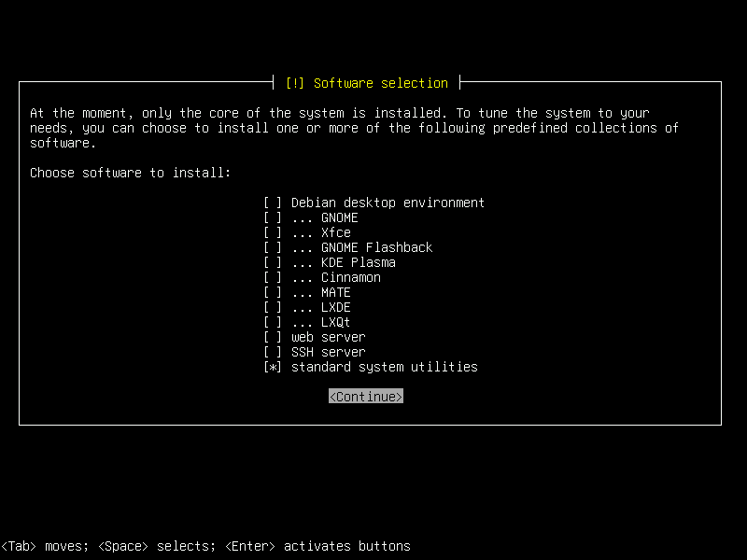Click the KDE Plasma label text
Image resolution: width=747 pixels, height=560 pixels.
pyautogui.click(x=358, y=262)
